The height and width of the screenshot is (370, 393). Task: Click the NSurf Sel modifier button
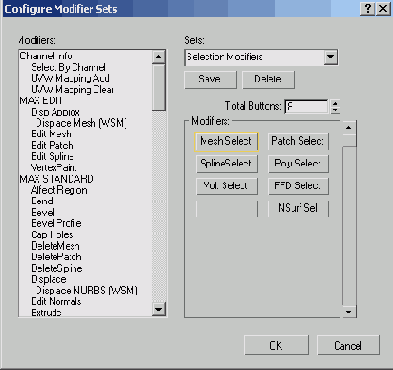coord(298,208)
